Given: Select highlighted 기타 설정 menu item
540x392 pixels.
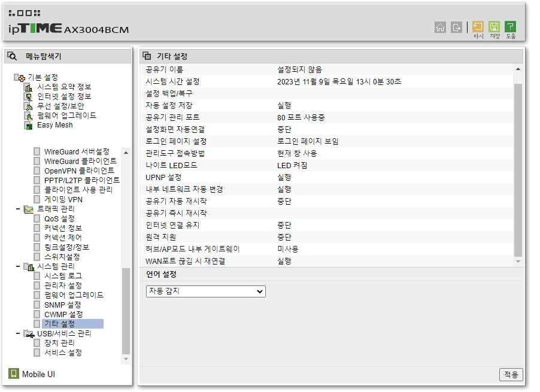Looking at the screenshot, I should pyautogui.click(x=72, y=324).
